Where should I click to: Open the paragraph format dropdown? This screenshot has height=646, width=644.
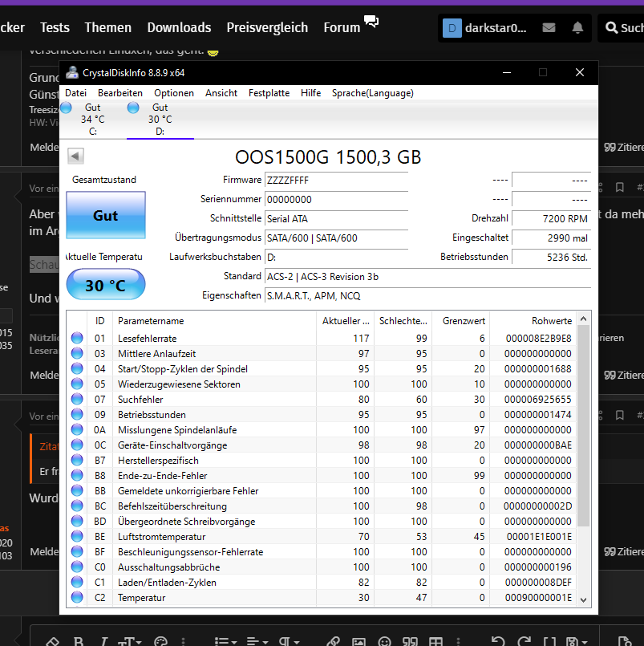[287, 641]
